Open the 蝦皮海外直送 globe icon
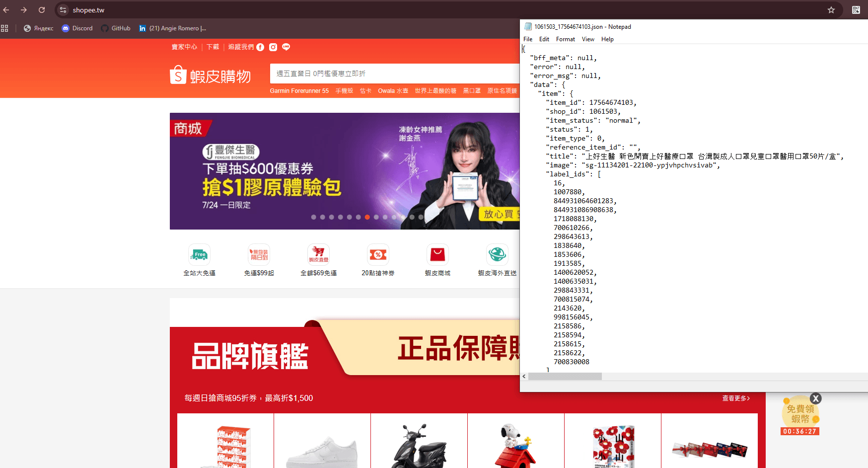This screenshot has width=868, height=468. pyautogui.click(x=497, y=260)
